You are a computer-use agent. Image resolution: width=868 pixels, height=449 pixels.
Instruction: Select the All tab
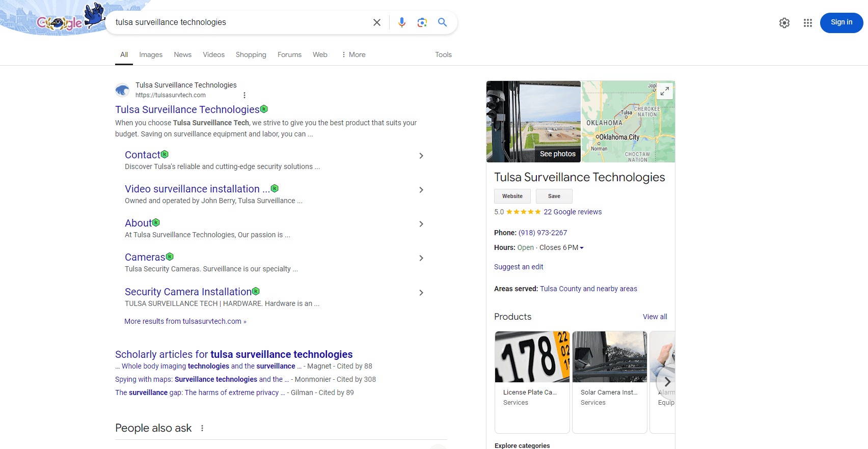(x=124, y=54)
